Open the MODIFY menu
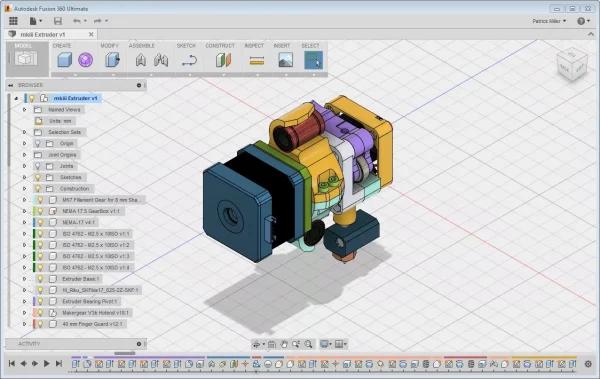The height and width of the screenshot is (379, 600). [x=110, y=46]
